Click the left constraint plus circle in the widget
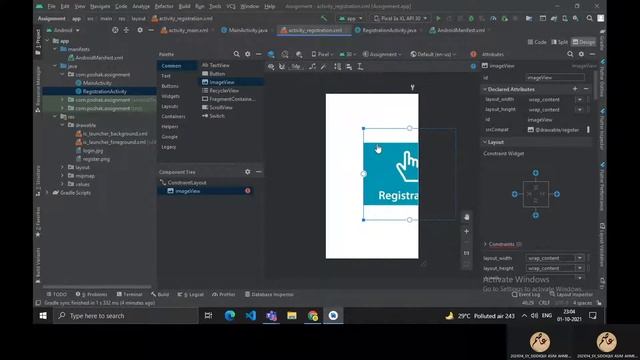The image size is (640, 360). click(515, 194)
